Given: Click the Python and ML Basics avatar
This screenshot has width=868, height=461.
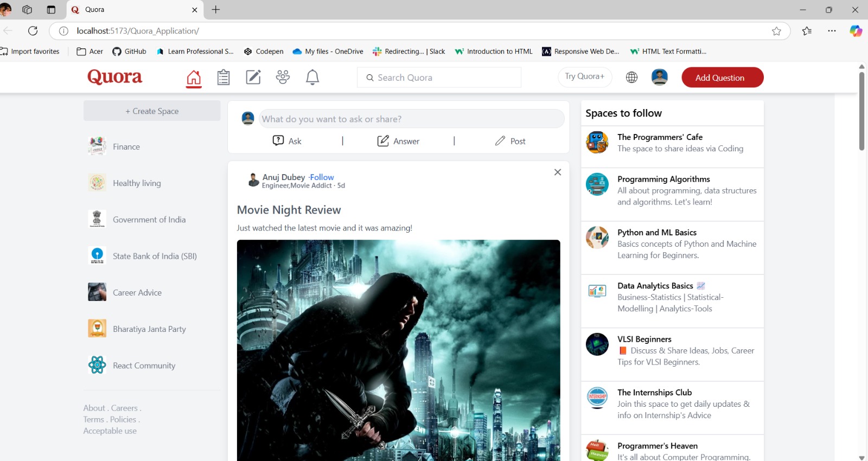Looking at the screenshot, I should click(x=597, y=238).
